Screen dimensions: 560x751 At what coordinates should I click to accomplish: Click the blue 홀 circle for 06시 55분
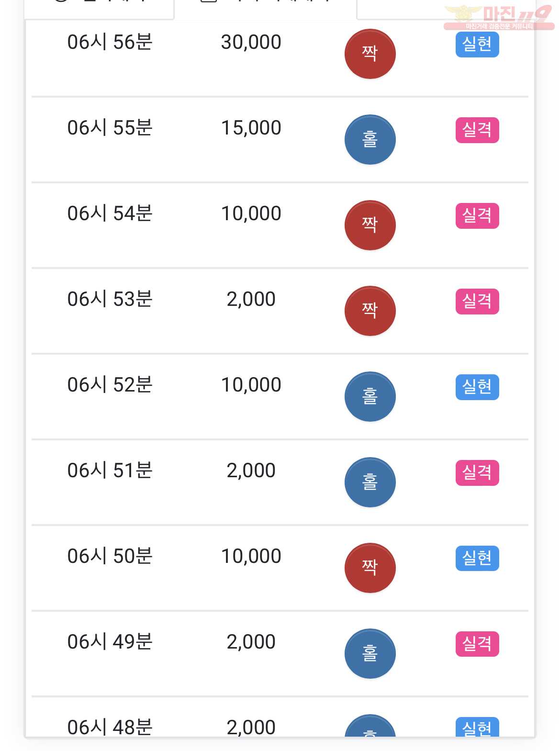click(370, 140)
